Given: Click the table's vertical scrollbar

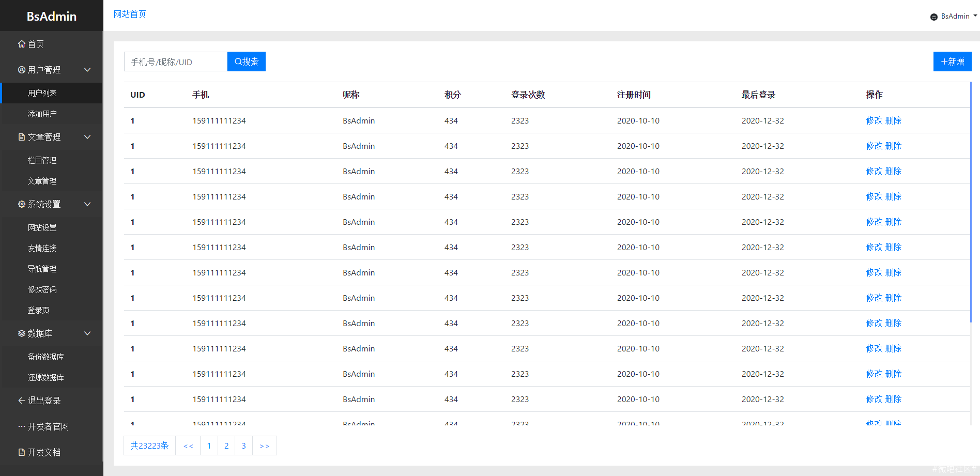Looking at the screenshot, I should click(x=971, y=202).
